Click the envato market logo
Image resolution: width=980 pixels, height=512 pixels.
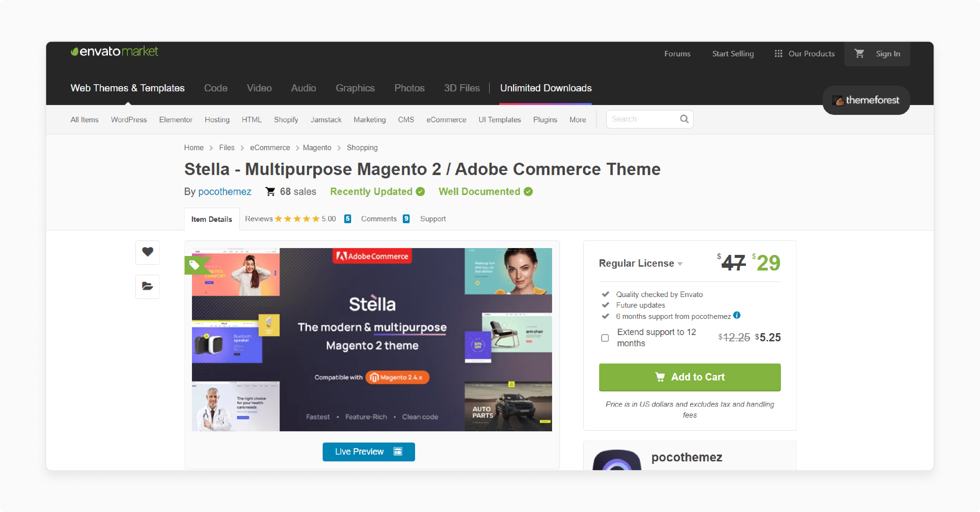coord(115,51)
